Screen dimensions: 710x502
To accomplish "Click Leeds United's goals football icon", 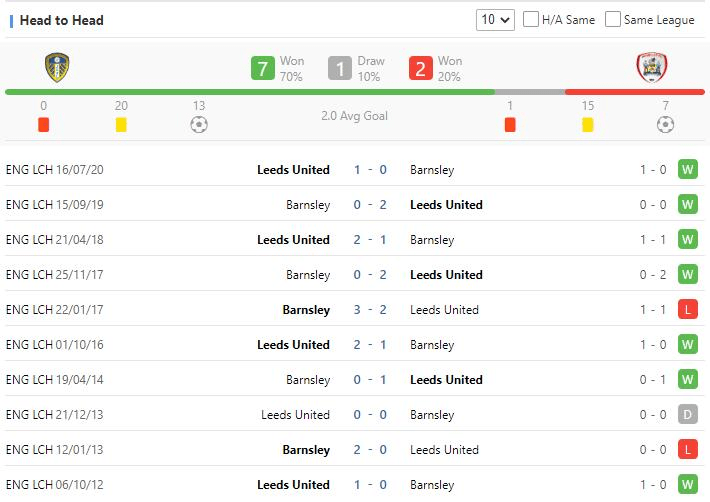I will pyautogui.click(x=199, y=125).
